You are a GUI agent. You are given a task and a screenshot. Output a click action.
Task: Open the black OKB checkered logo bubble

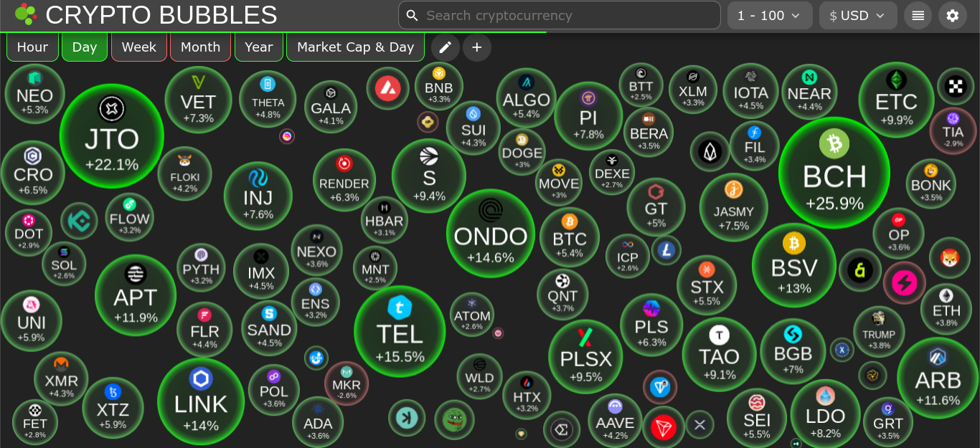956,86
